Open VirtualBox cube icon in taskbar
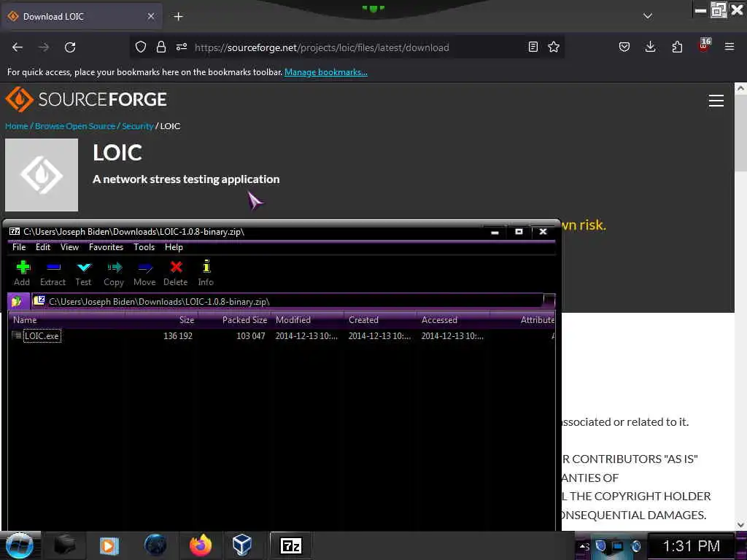 (241, 545)
